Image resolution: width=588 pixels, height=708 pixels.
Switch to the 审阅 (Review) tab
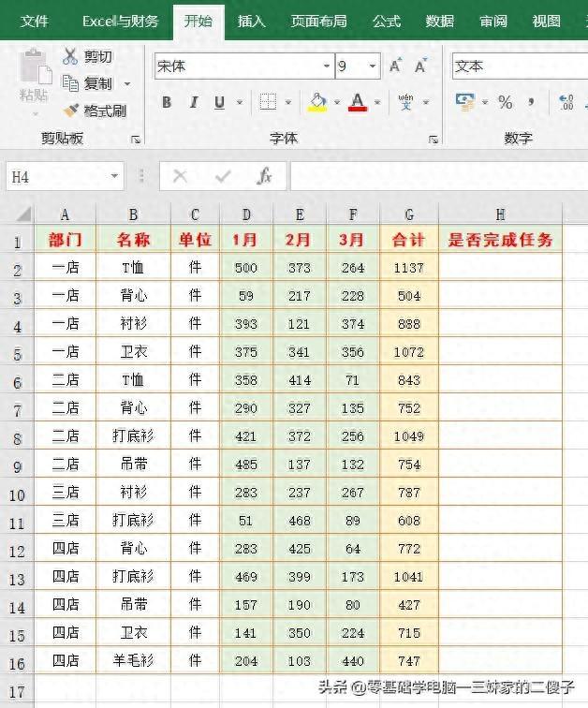[x=493, y=21]
